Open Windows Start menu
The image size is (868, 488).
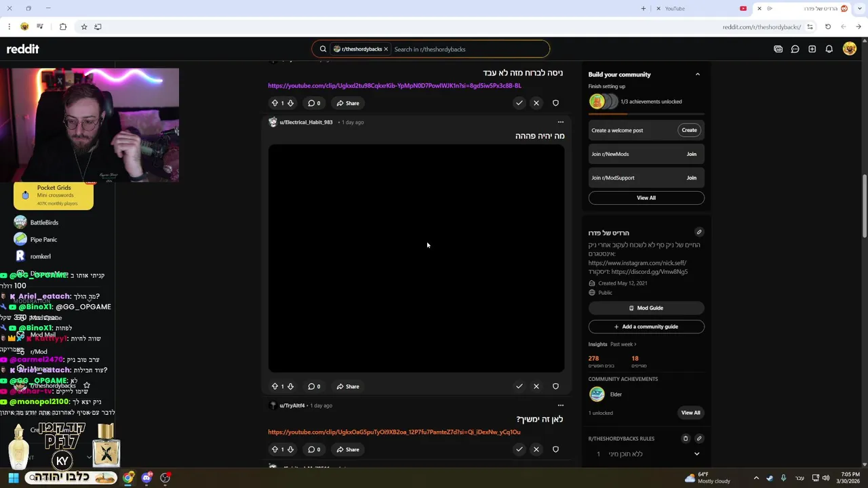(x=14, y=478)
